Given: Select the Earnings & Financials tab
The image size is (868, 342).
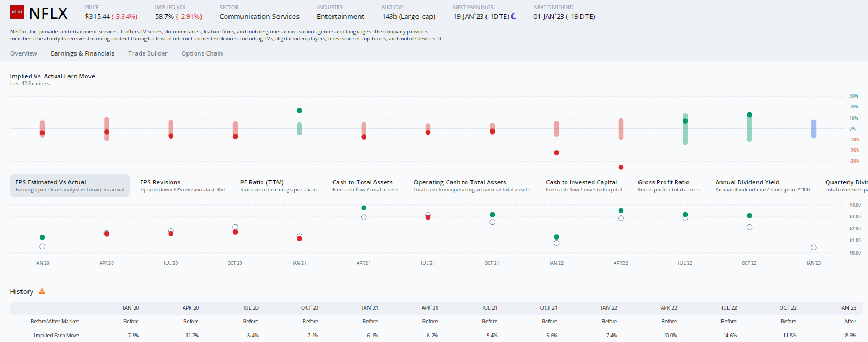Looking at the screenshot, I should [x=82, y=53].
